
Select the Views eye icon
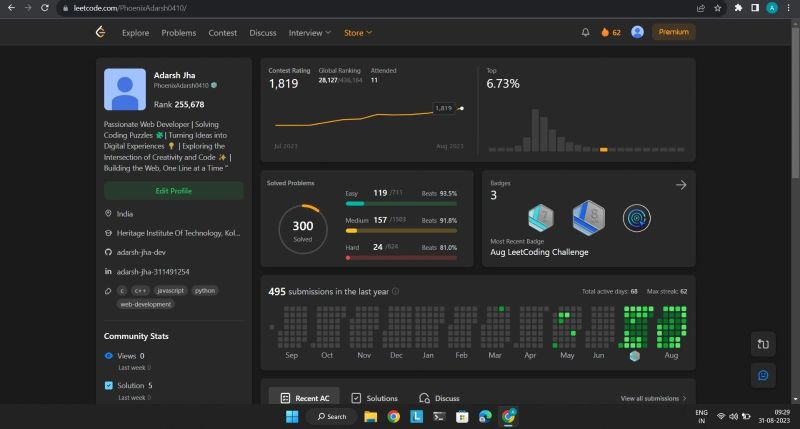click(109, 356)
